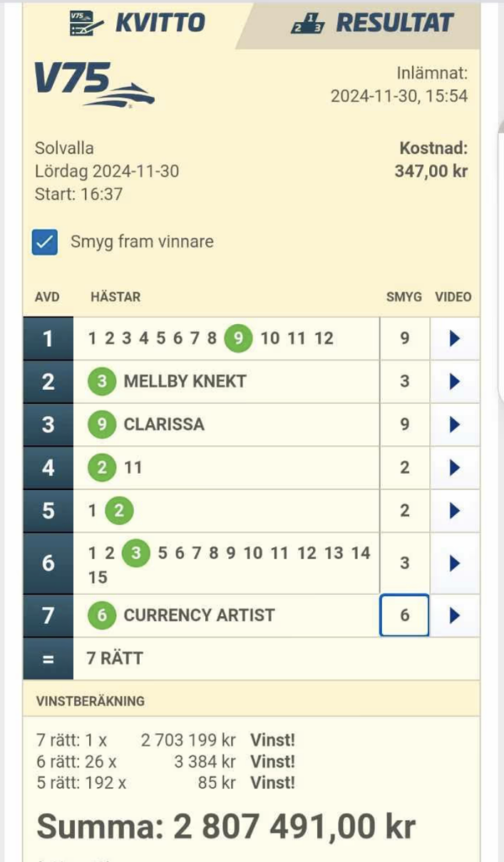Click the KVITTO receipt icon
Screen dimensions: 504x862
pyautogui.click(x=82, y=24)
